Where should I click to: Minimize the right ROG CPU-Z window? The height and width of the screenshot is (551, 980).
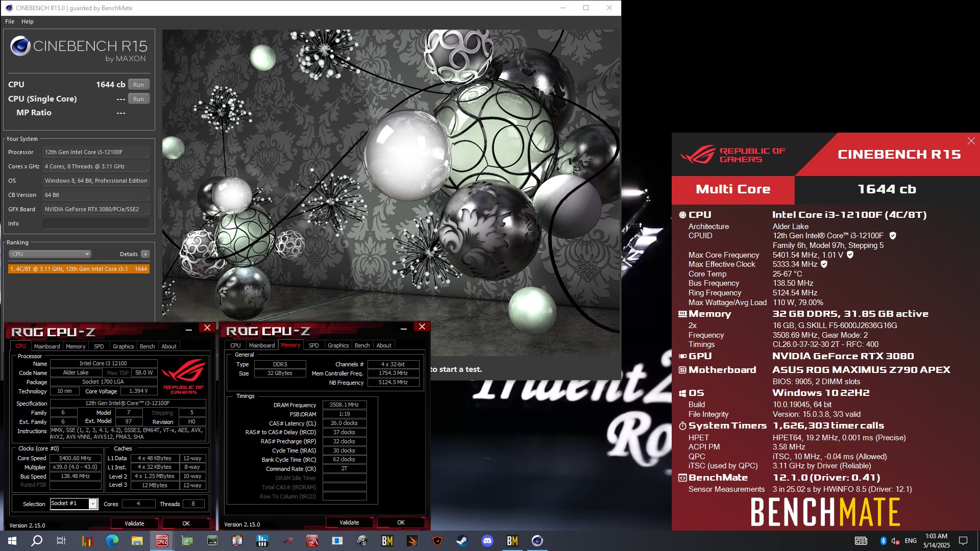pyautogui.click(x=404, y=328)
